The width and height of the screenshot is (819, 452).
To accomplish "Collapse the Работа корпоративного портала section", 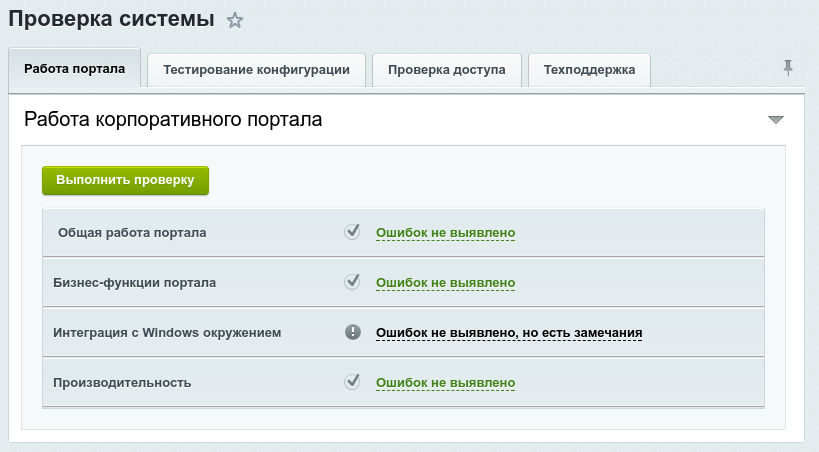I will coord(776,120).
